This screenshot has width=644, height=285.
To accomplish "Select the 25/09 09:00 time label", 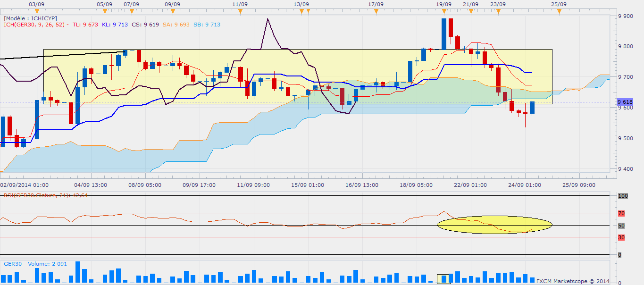I will (x=579, y=185).
